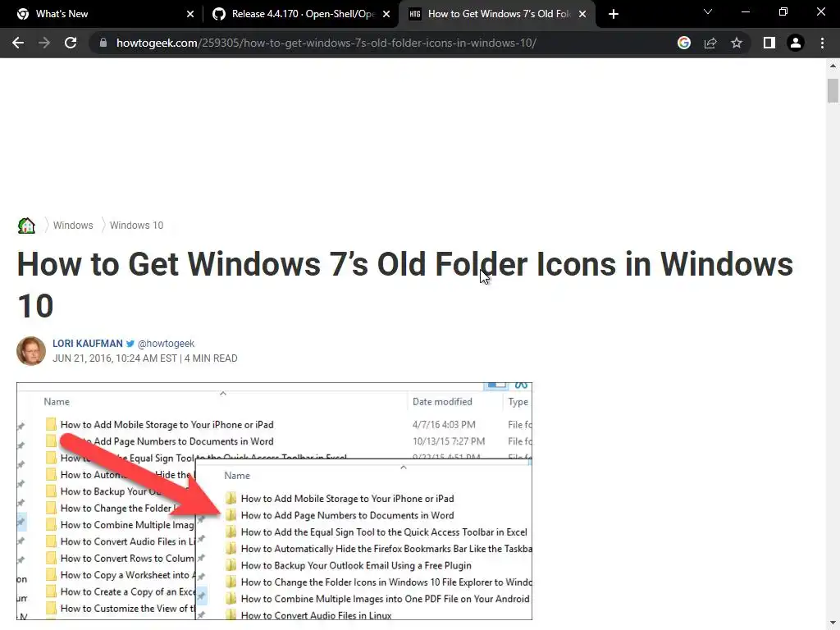The height and width of the screenshot is (630, 840).
Task: Open Lori Kaufman's author page
Action: coord(87,344)
